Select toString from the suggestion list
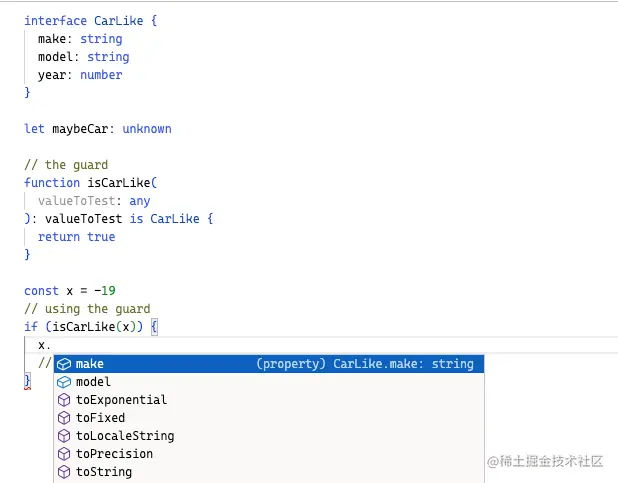 [x=269, y=472]
